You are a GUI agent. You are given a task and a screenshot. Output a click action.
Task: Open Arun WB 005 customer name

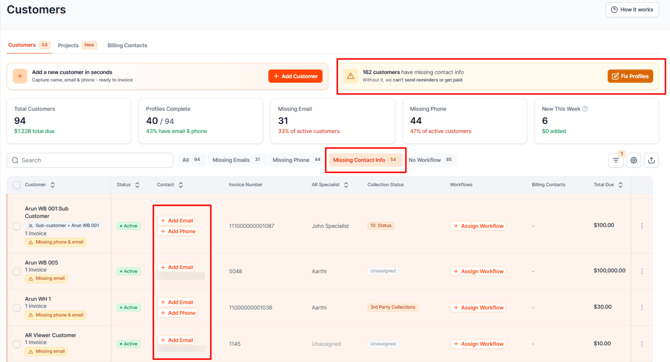(x=41, y=262)
